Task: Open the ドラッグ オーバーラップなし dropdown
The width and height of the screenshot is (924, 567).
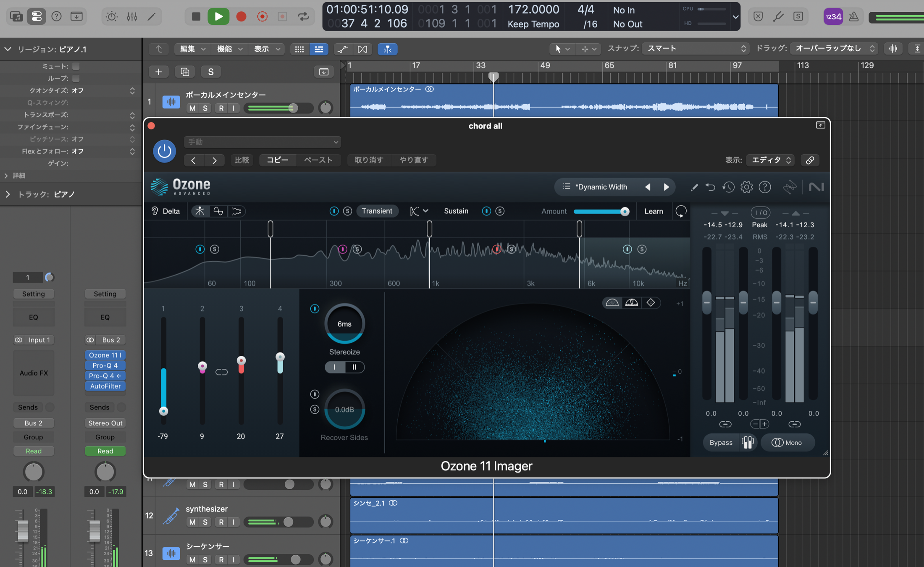Action: click(834, 49)
